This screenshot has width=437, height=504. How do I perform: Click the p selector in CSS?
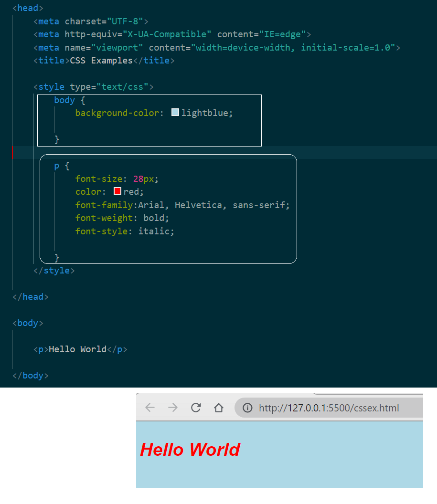[56, 166]
